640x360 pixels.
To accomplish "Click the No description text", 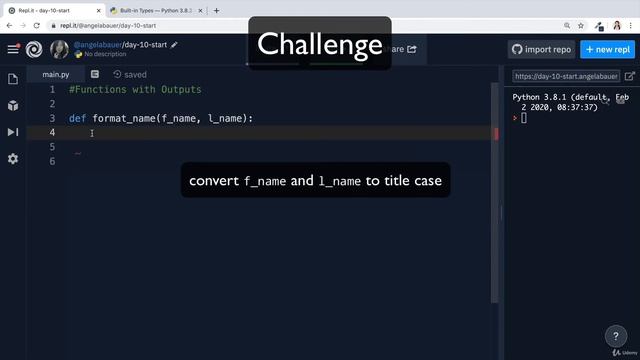I will 105,54.
